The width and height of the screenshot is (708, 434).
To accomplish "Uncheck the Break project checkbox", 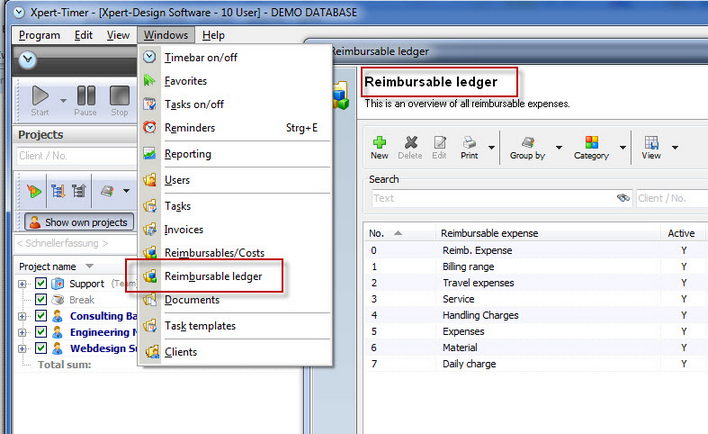I will (x=41, y=299).
